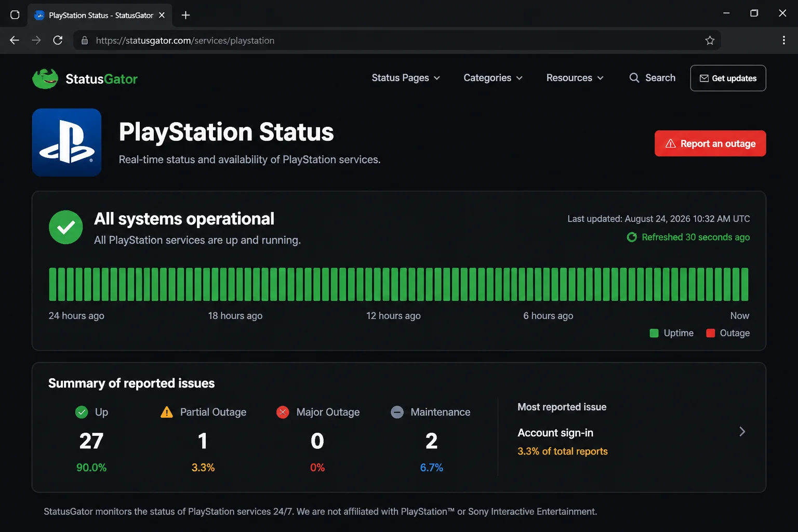Viewport: 798px width, 532px height.
Task: Click '3.3% of total reports' text
Action: (x=563, y=451)
